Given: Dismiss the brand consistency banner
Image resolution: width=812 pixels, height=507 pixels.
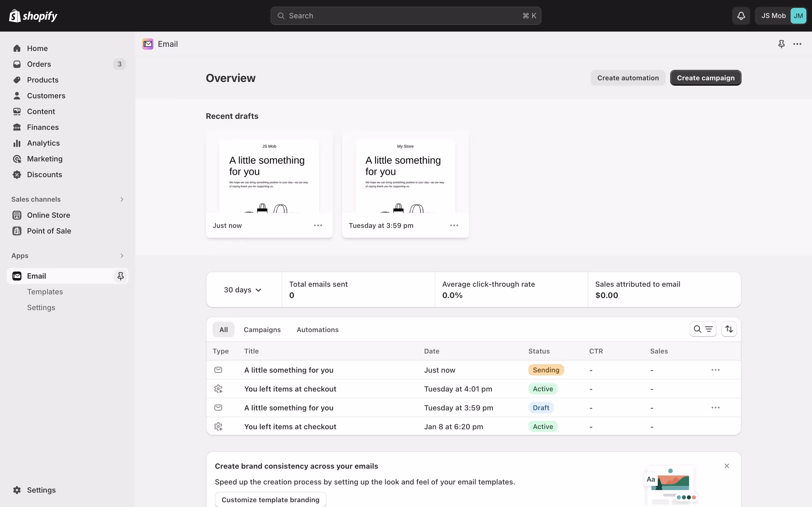Looking at the screenshot, I should click(x=727, y=466).
